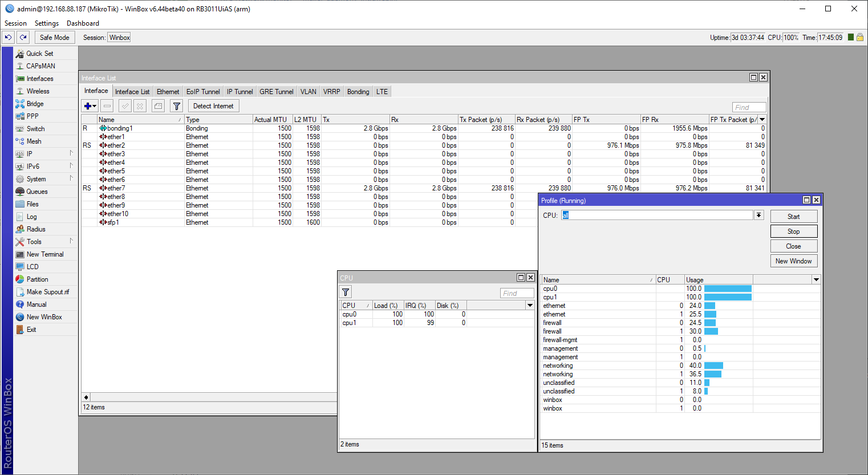Click the Find field in Interface List
Screen dimensions: 868x475
point(749,107)
